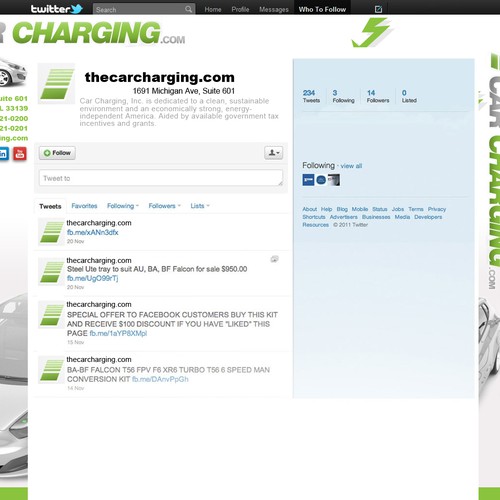Switch to the Favorites tab
Screen dimensions: 500x500
click(84, 206)
